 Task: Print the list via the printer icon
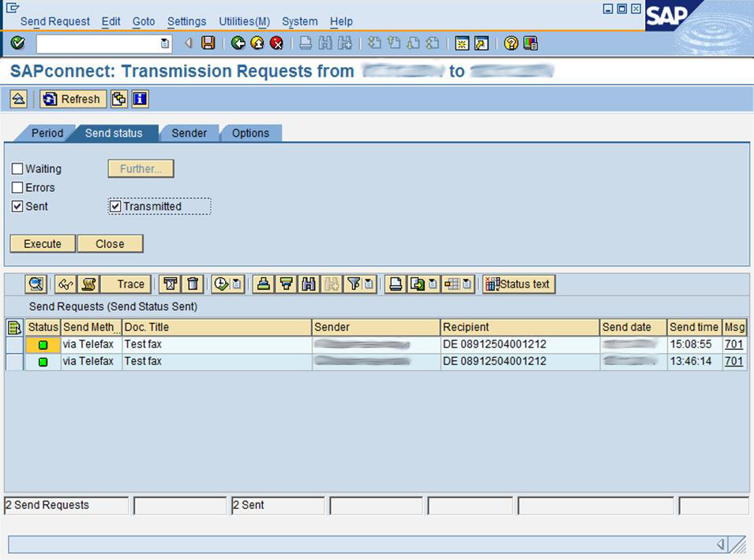click(395, 284)
